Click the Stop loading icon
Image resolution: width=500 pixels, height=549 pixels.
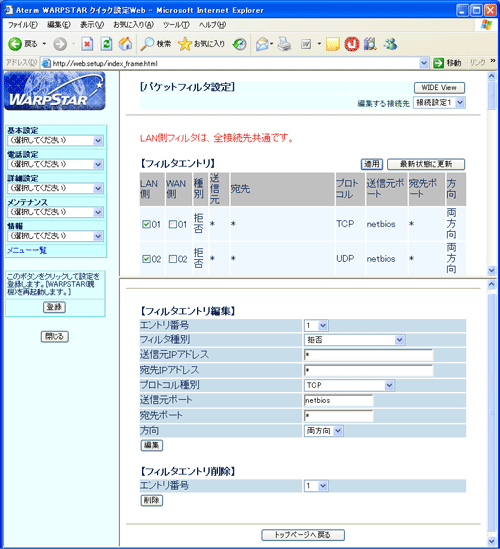coord(87,44)
